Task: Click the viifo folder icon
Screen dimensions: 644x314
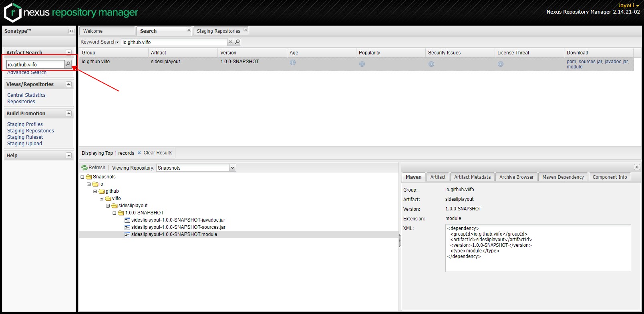Action: [108, 198]
